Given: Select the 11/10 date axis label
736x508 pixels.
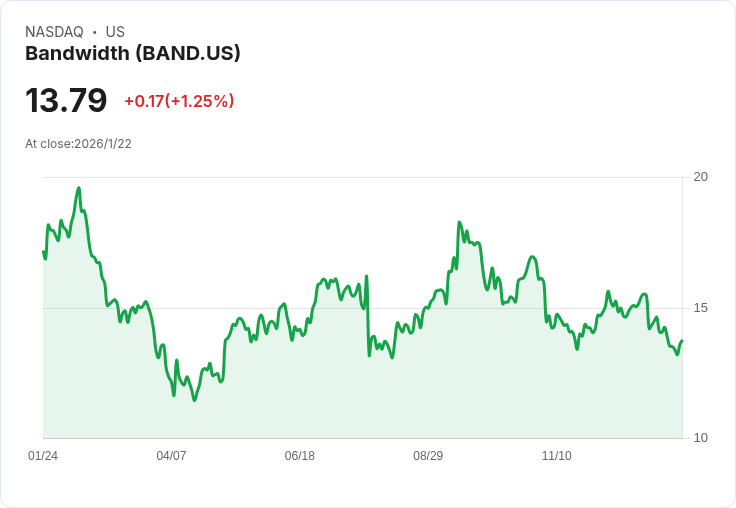Looking at the screenshot, I should click(556, 456).
